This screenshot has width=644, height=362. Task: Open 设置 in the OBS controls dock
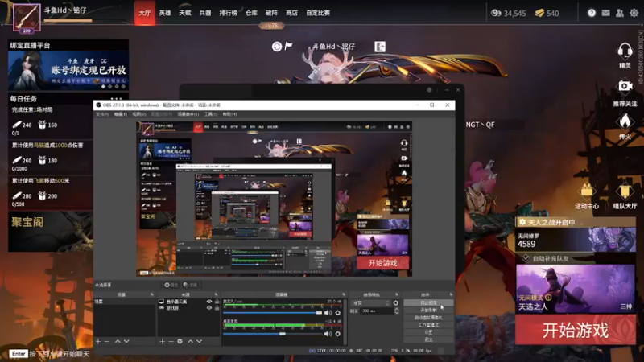pos(428,332)
